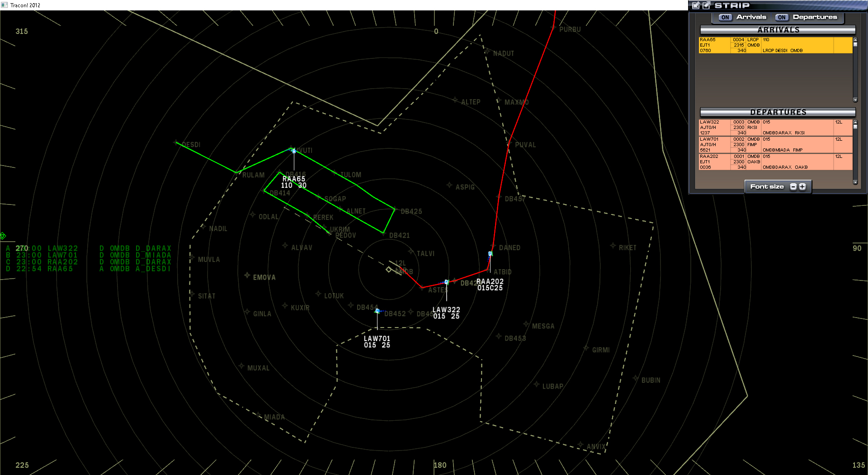Click the ARRIVALS section header bar
The height and width of the screenshot is (475, 868).
[777, 30]
